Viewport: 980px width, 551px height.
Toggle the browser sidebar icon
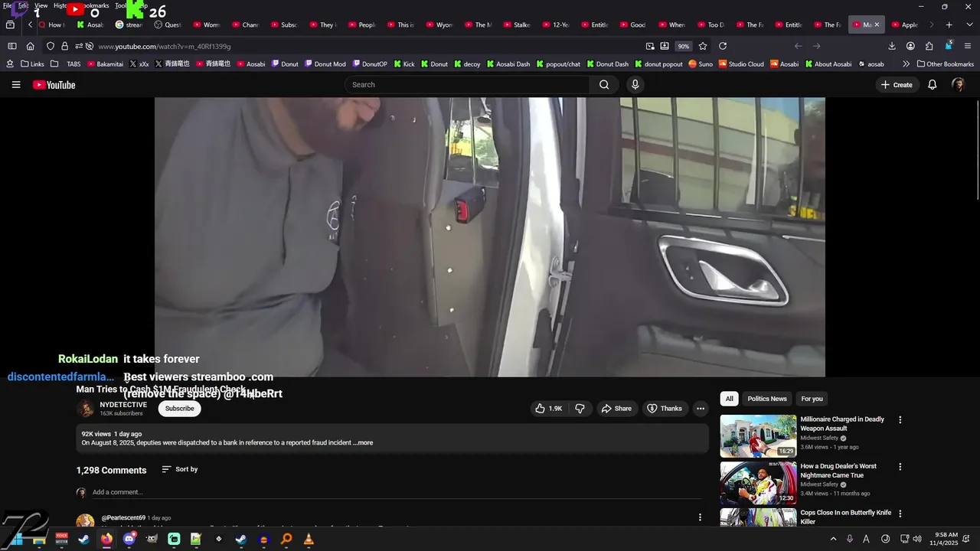pos(12,46)
